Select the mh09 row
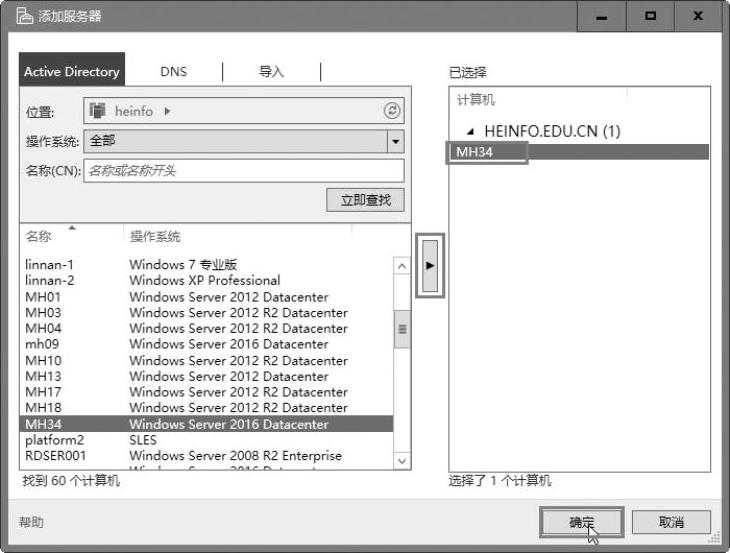730x553 pixels. click(206, 344)
